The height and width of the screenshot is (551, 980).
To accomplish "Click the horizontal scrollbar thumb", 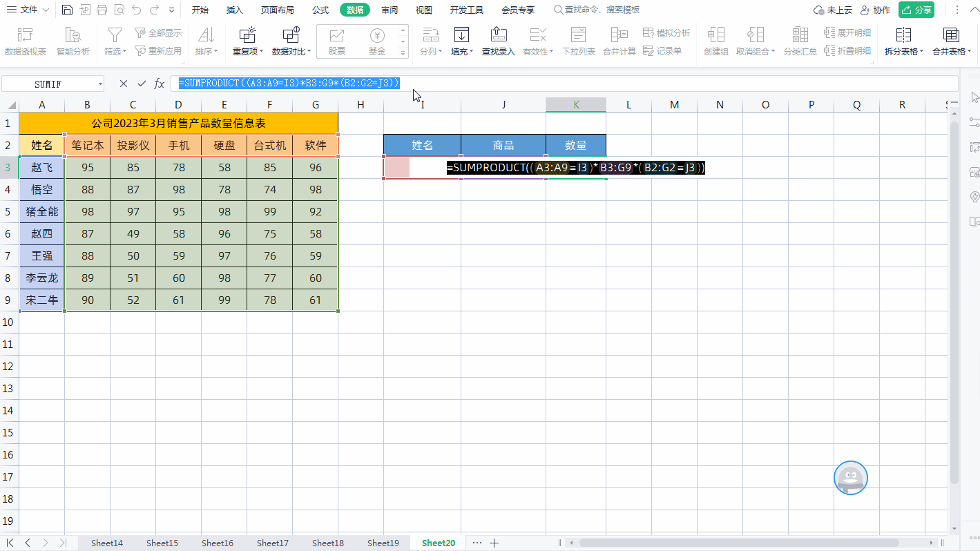I will click(739, 543).
